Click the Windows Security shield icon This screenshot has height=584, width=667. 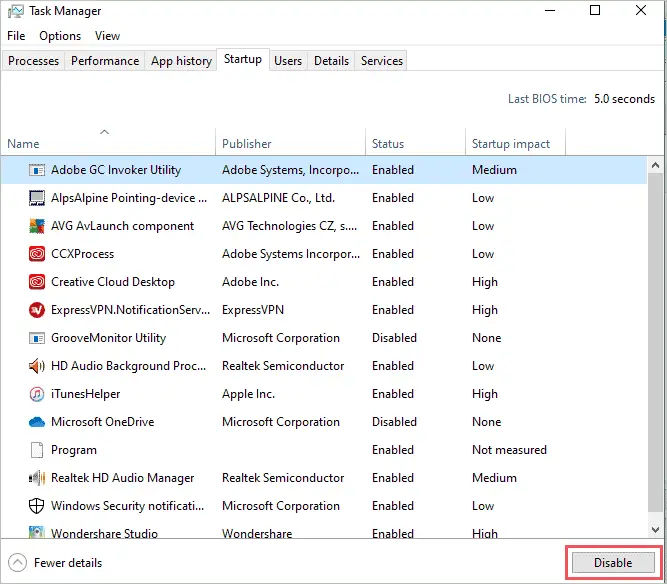pyautogui.click(x=37, y=506)
